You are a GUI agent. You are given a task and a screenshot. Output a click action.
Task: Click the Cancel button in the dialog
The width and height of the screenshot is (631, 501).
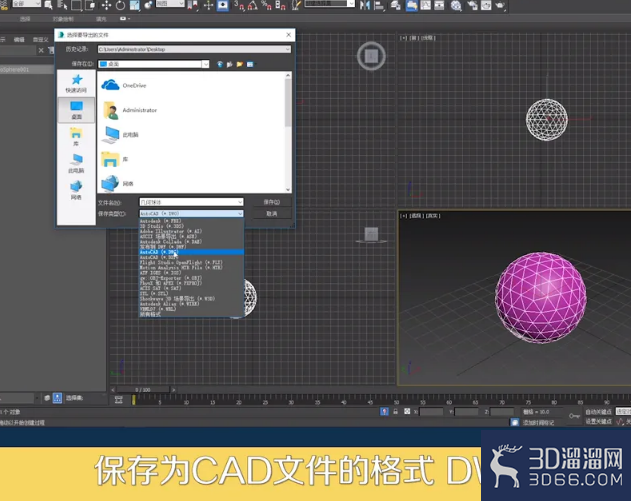[272, 214]
